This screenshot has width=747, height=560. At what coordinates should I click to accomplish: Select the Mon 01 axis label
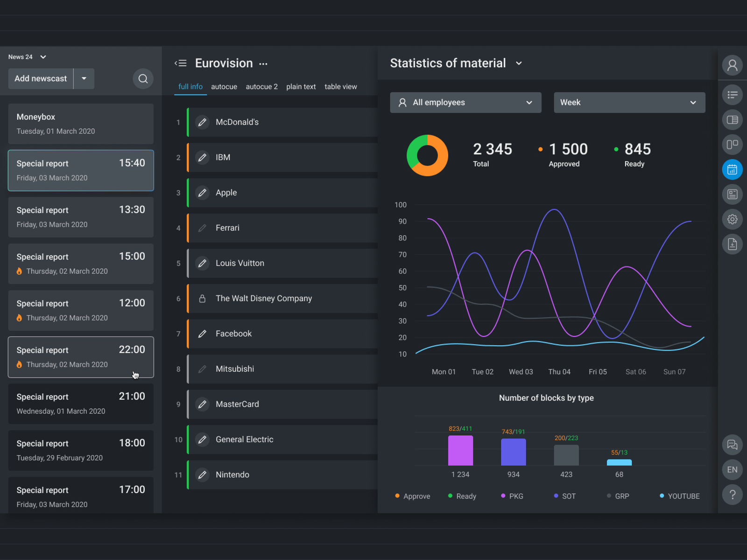444,372
